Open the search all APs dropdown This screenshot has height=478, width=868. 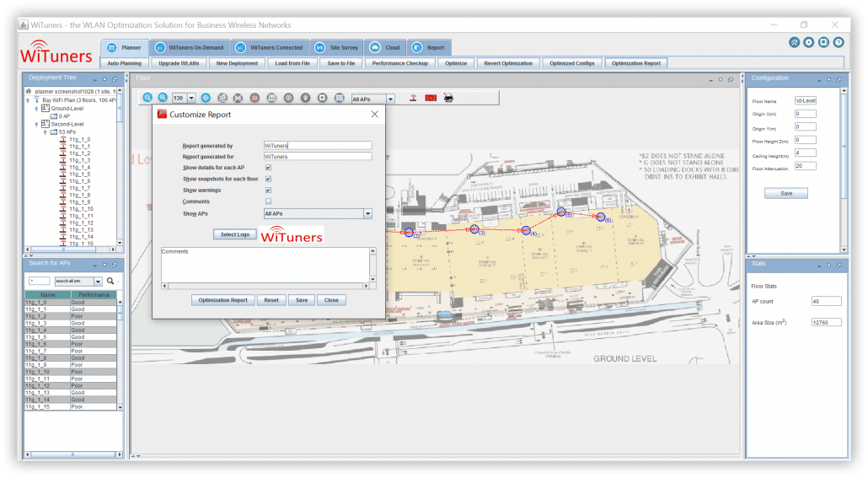click(x=98, y=282)
